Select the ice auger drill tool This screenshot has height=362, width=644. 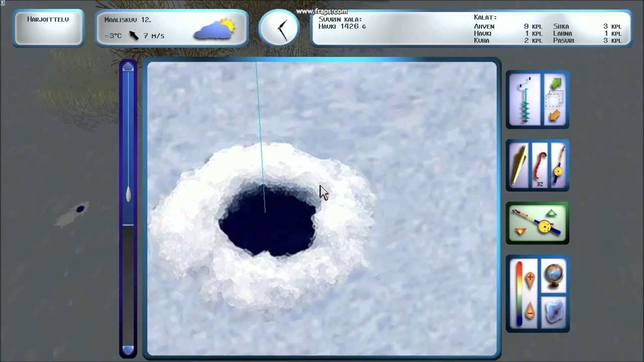(x=524, y=99)
